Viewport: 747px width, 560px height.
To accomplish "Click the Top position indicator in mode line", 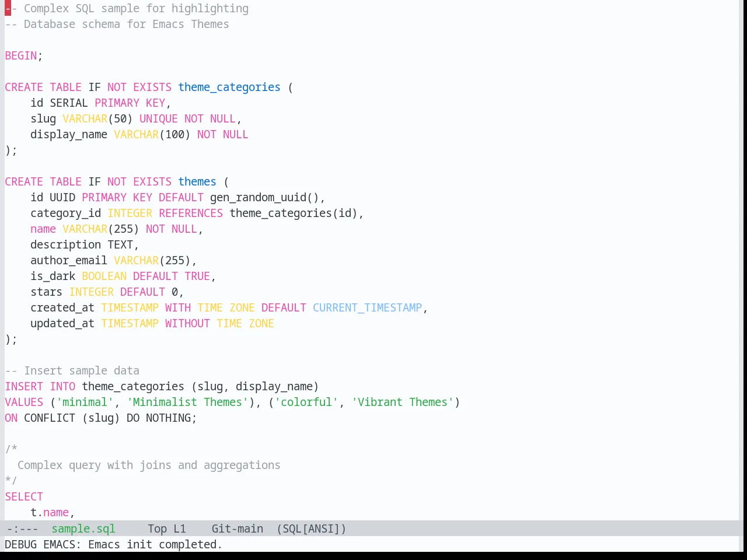I will 158,528.
